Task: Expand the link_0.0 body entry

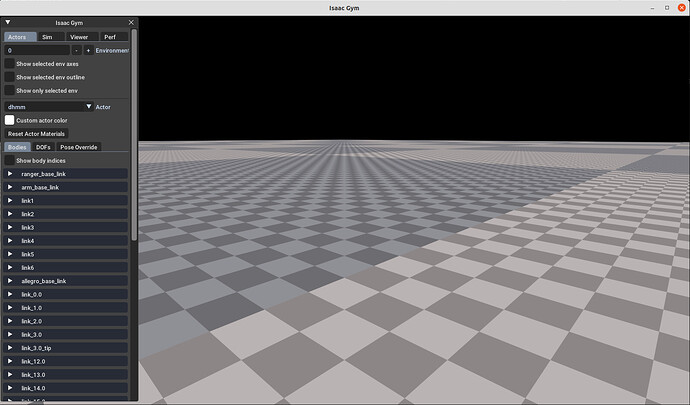Action: [x=66, y=294]
